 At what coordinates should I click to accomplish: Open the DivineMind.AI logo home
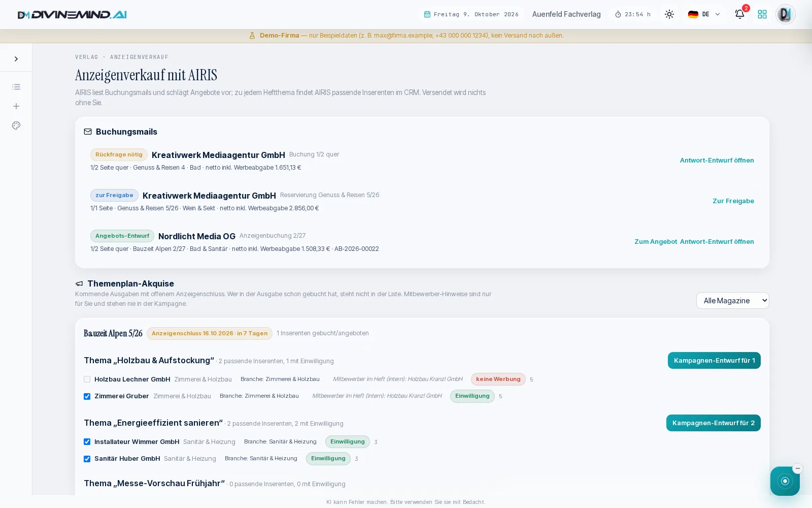[72, 15]
